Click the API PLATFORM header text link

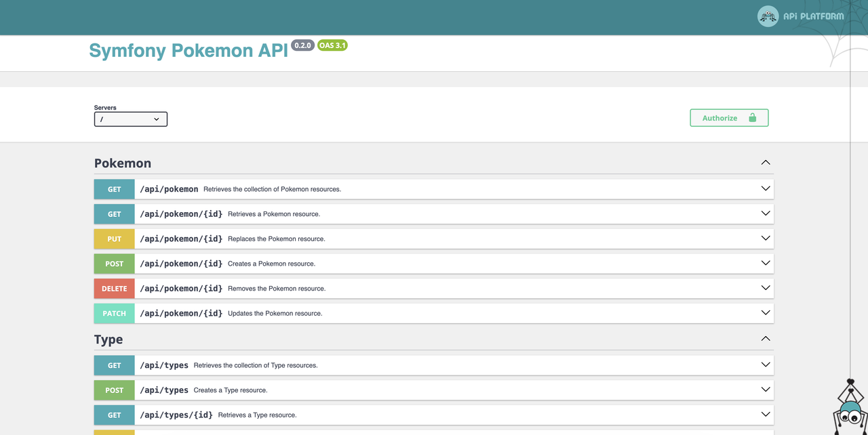coord(814,16)
